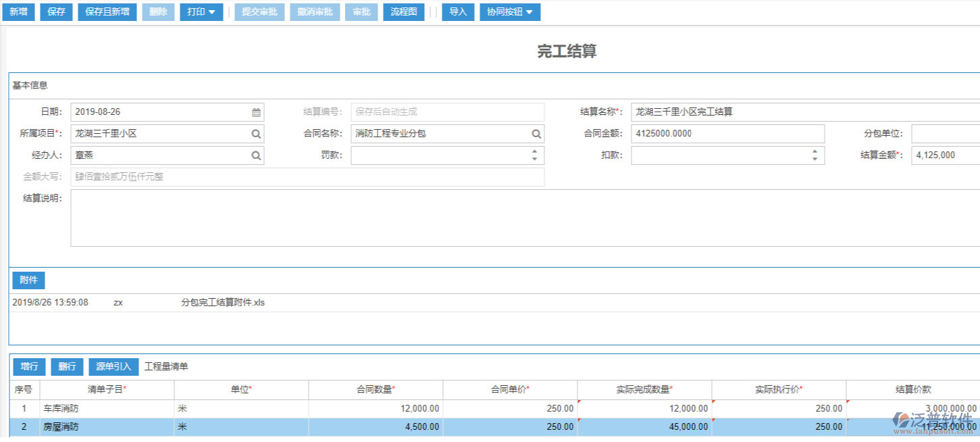Delete row using 删行 button
The image size is (980, 442).
(67, 367)
